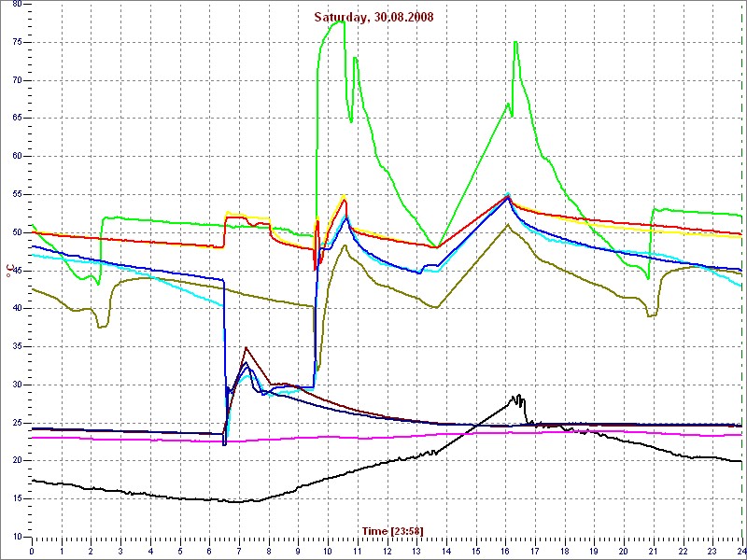Select the '80' temperature axis label

click(15, 4)
